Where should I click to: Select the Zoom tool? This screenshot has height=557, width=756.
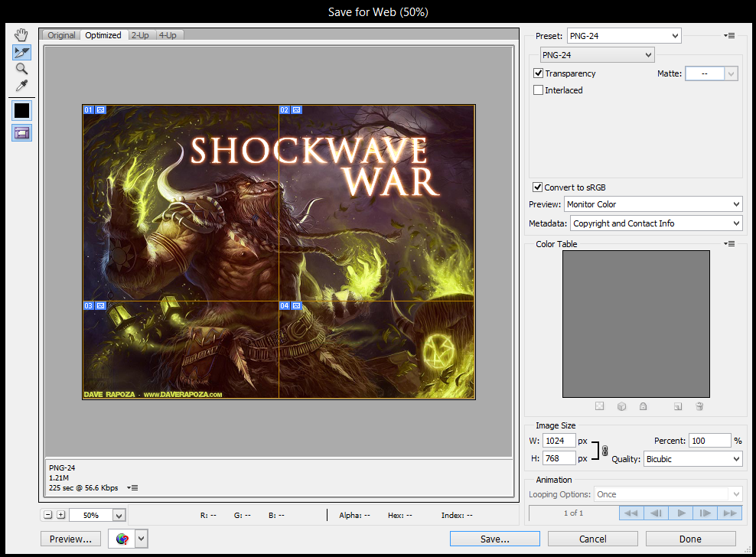tap(21, 69)
